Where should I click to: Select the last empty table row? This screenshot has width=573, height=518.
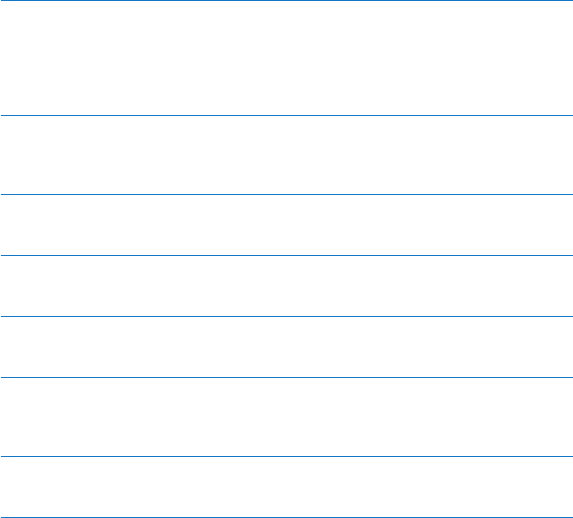click(x=287, y=487)
